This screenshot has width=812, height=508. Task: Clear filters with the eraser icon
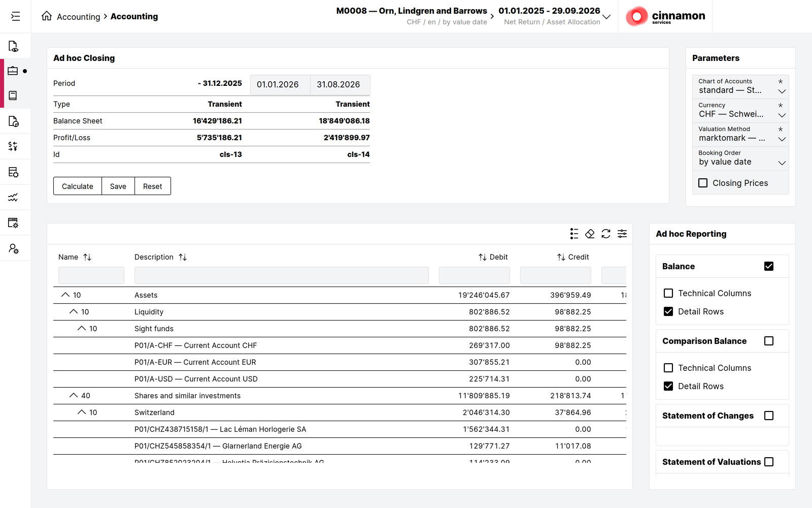(x=590, y=234)
